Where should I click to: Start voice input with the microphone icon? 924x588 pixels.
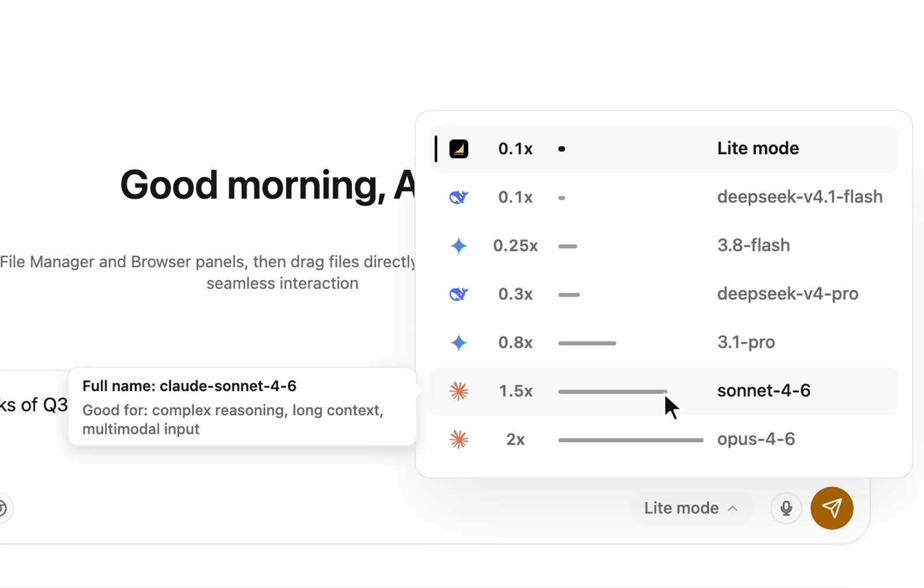[x=786, y=508]
